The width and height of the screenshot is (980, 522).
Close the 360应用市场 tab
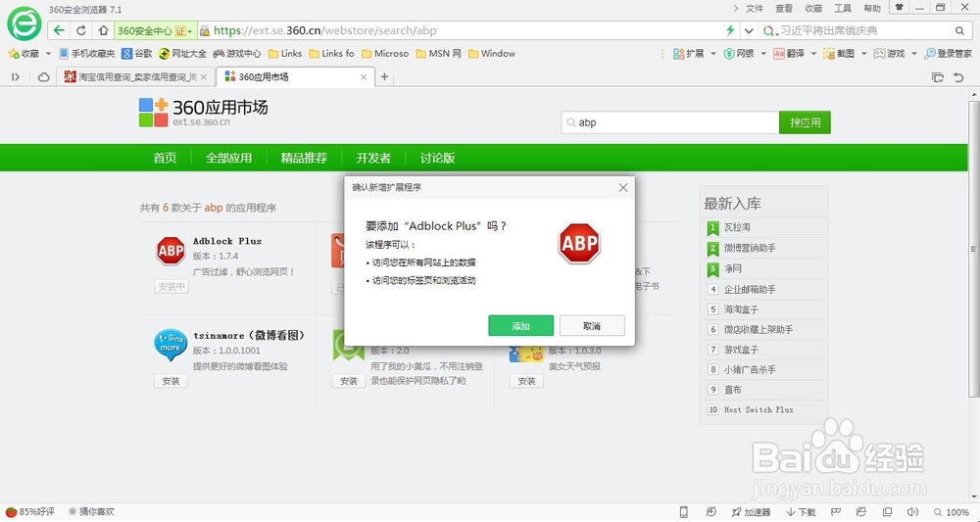364,76
